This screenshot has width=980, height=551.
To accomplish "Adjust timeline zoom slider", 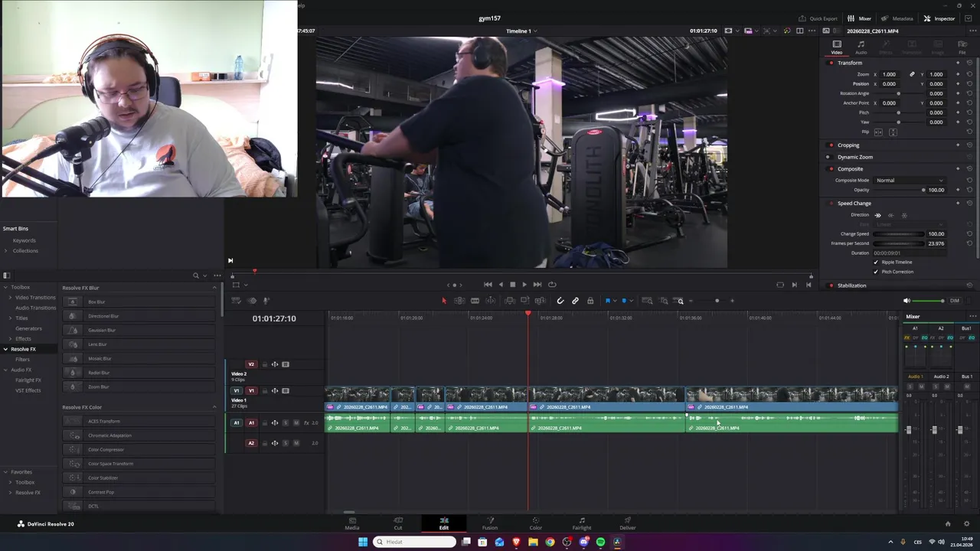I will pos(717,301).
